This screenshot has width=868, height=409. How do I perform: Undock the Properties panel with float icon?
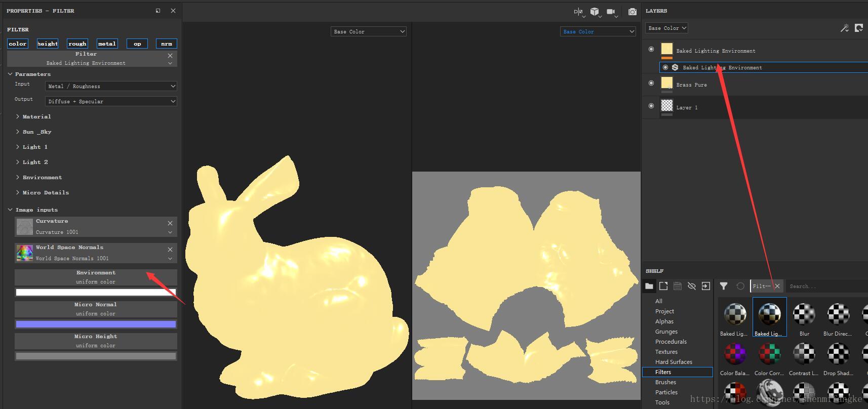tap(158, 11)
